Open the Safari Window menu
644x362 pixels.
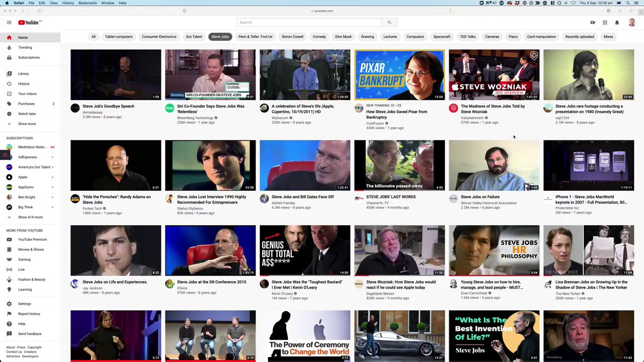pyautogui.click(x=108, y=3)
